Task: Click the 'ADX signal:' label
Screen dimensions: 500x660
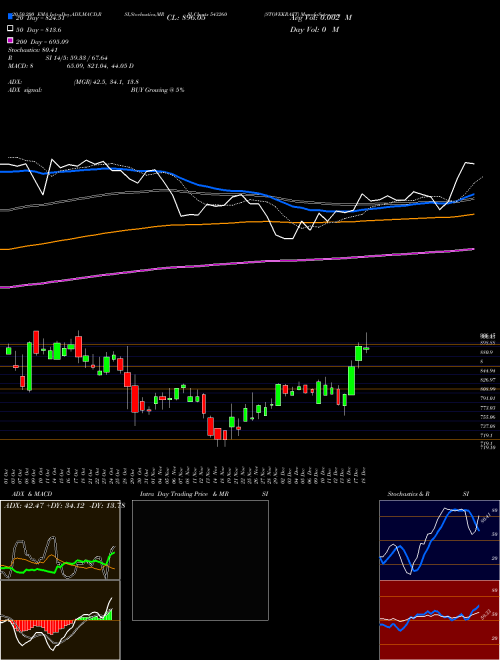Action: [x=25, y=90]
